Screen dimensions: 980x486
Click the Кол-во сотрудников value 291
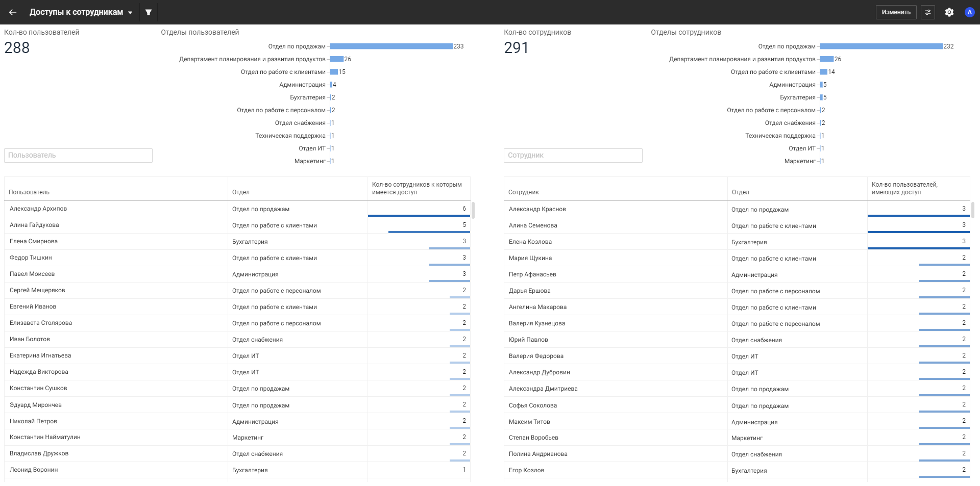click(516, 48)
